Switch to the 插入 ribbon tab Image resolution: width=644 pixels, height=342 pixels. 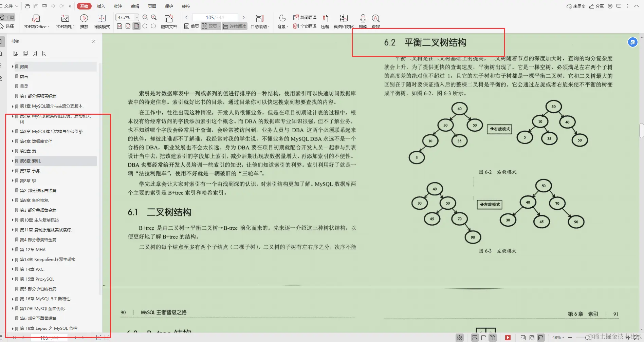[x=101, y=6]
